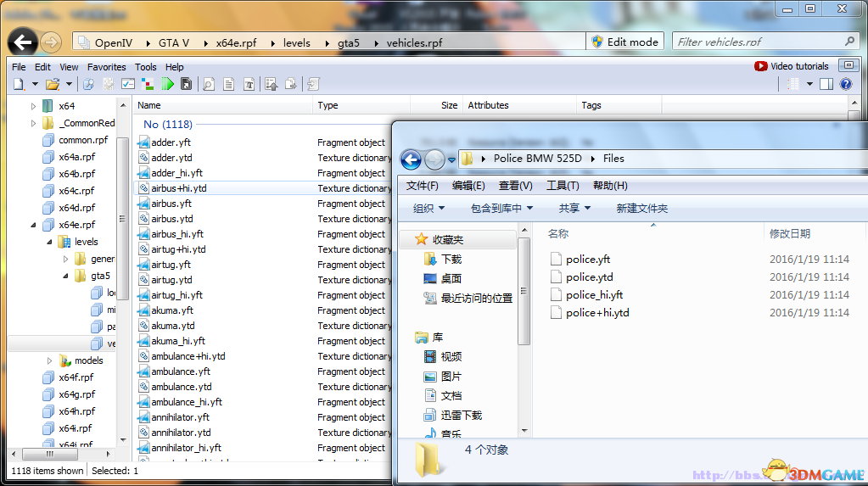Click the vehicles.rpf breadcrumb segment
868x486 pixels.
click(414, 42)
